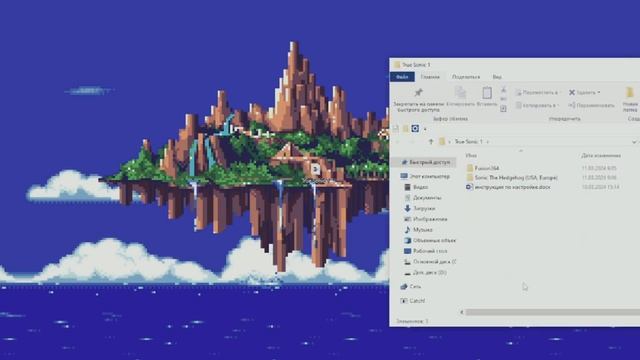640x360 pixels.
Task: Click the blue checkmark icon in title toolbar
Action: click(x=415, y=129)
